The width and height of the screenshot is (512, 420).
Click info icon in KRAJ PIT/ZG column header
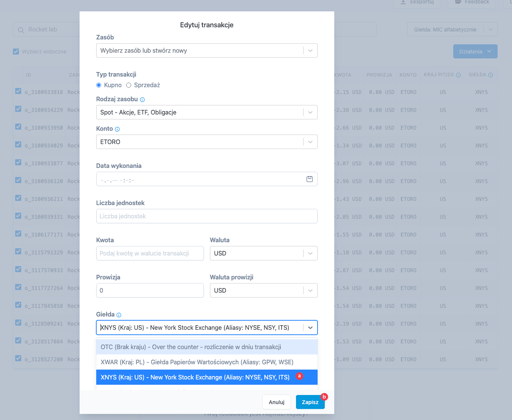[x=458, y=75]
